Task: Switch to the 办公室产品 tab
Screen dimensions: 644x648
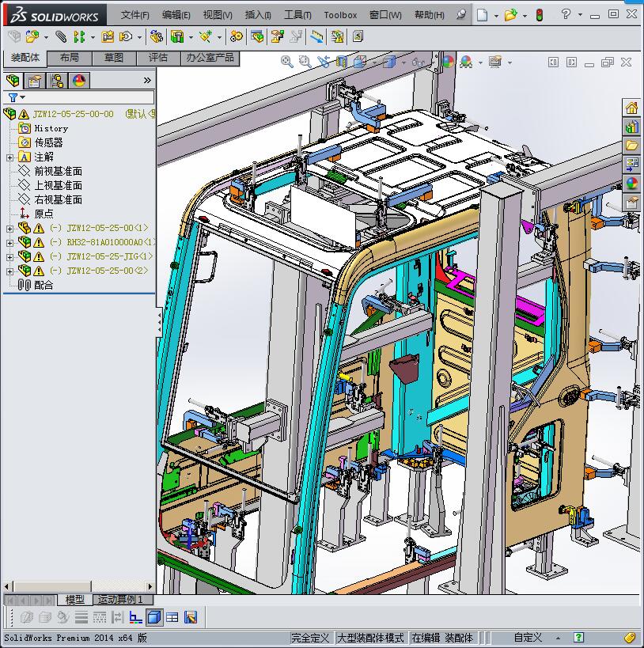Action: (210, 58)
